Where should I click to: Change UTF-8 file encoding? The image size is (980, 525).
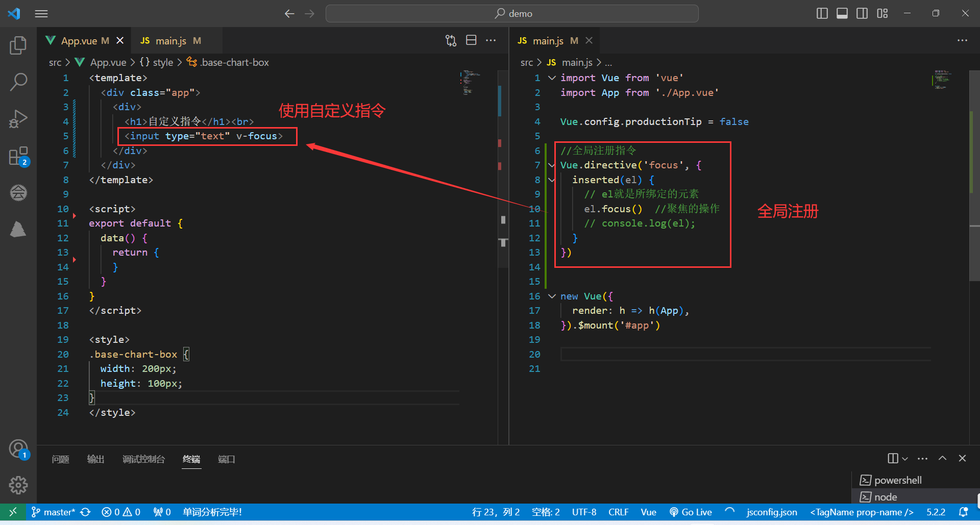coord(584,512)
